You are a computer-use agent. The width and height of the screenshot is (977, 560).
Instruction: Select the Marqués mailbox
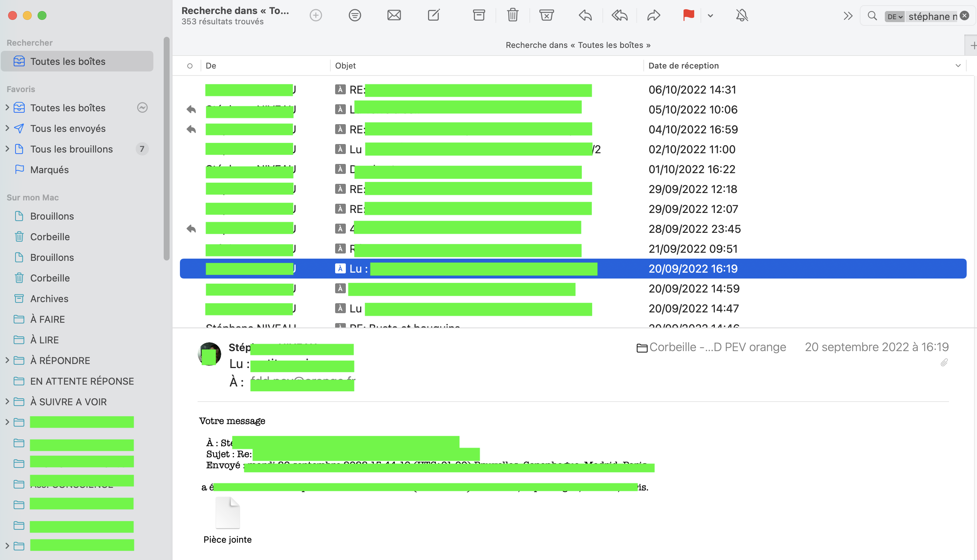[49, 169]
